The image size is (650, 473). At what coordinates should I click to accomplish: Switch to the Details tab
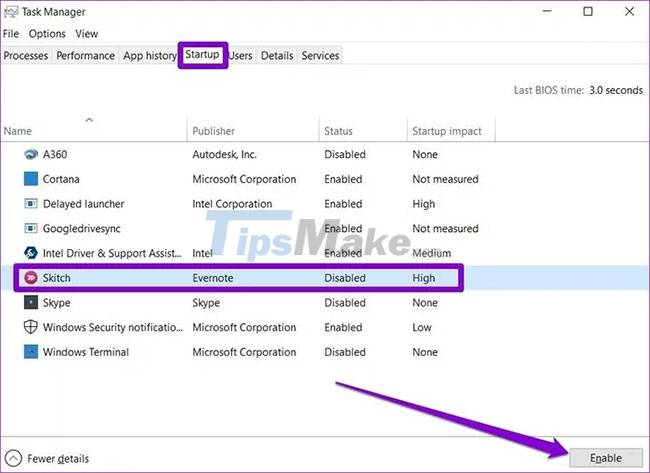[277, 56]
